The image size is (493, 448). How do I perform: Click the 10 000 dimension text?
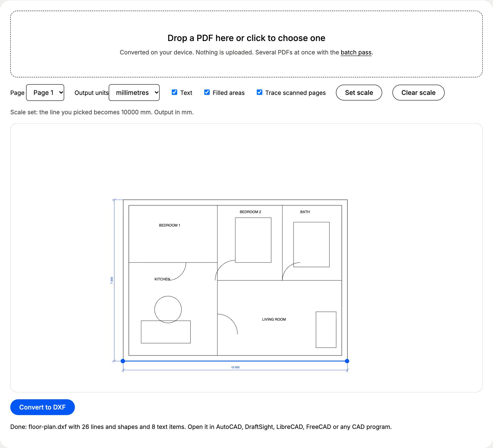[x=235, y=367]
